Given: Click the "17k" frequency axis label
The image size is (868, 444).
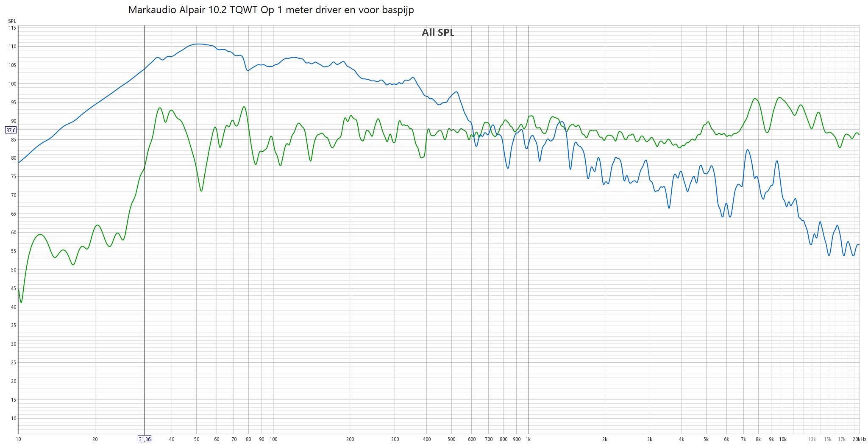Looking at the screenshot, I should pyautogui.click(x=842, y=439).
